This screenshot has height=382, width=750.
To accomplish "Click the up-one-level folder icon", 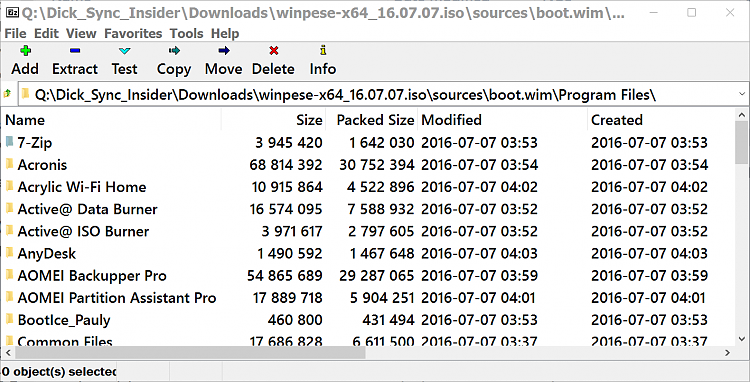I will pos(7,94).
